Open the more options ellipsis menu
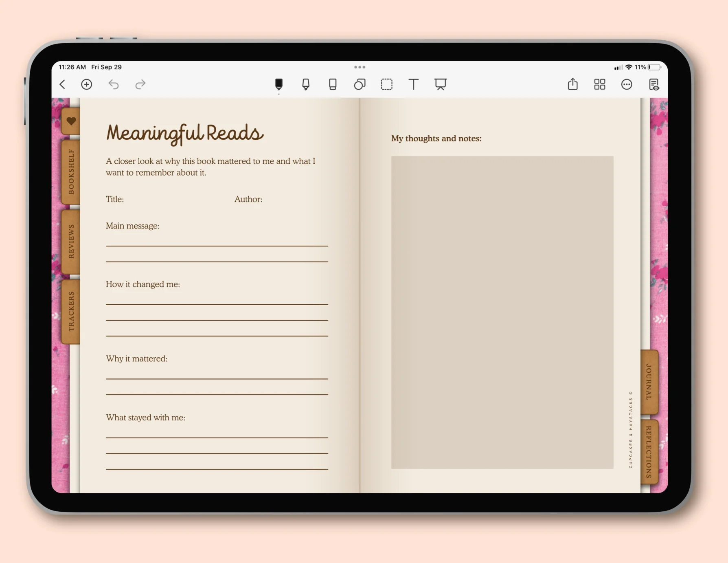The height and width of the screenshot is (563, 728). (627, 84)
